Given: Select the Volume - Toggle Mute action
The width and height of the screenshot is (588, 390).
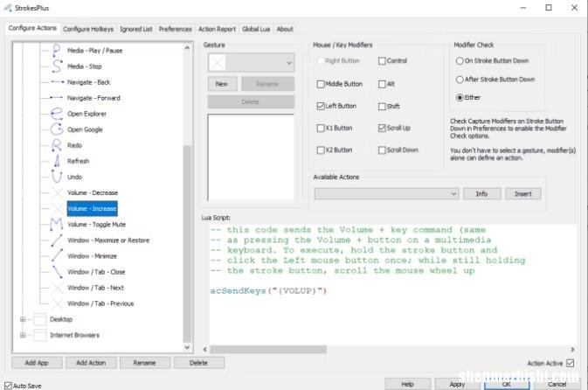Looking at the screenshot, I should pyautogui.click(x=96, y=225).
